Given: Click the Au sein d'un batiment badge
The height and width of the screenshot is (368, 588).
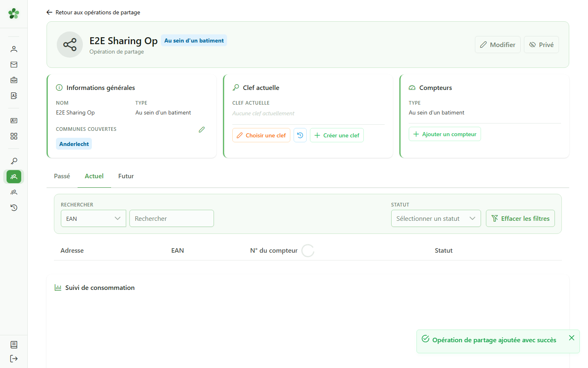Looking at the screenshot, I should (x=194, y=40).
